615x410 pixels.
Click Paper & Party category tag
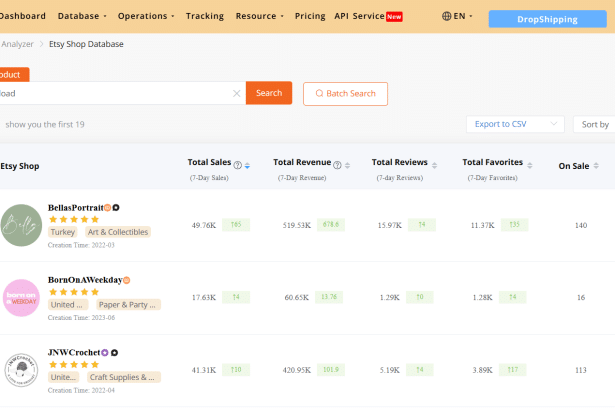(128, 304)
